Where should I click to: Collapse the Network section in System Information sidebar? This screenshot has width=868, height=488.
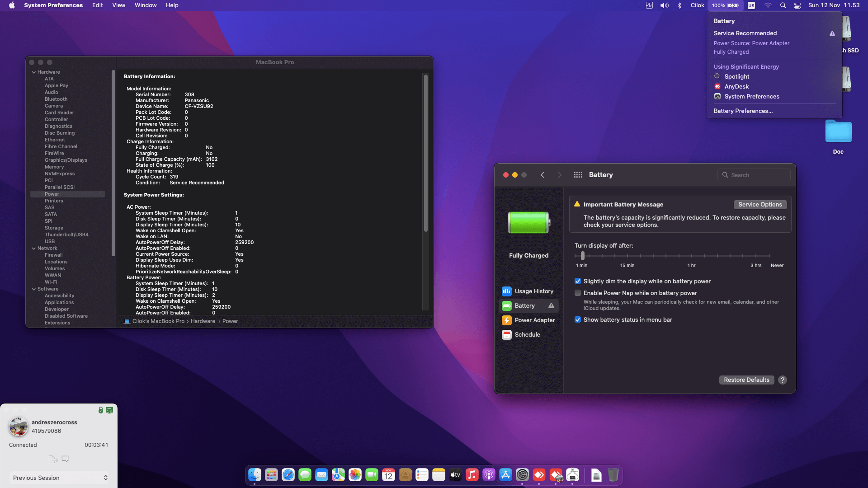pyautogui.click(x=34, y=249)
